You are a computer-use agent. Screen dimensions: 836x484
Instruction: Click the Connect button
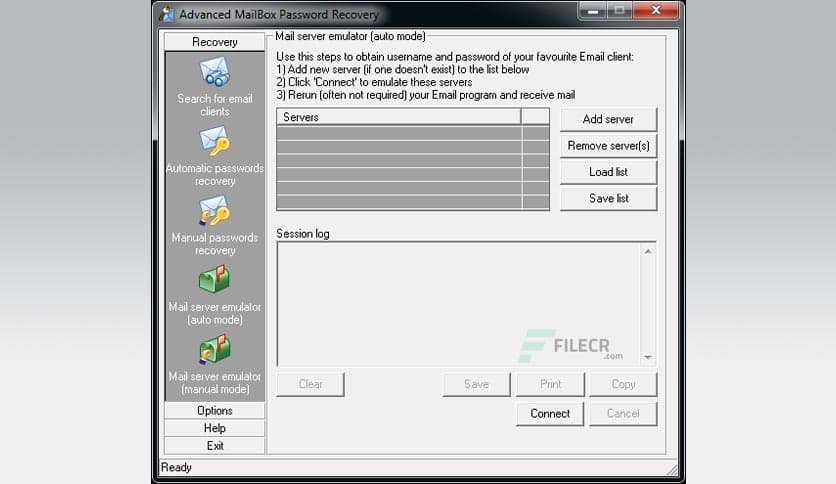(550, 414)
